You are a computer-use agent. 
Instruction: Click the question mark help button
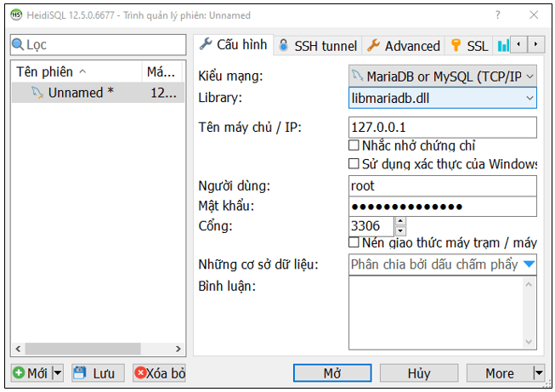click(x=497, y=14)
